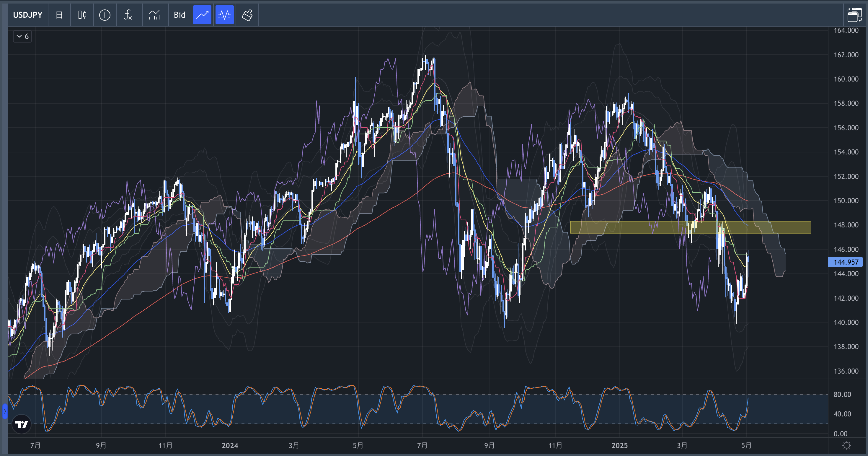Screen dimensions: 868x456
Task: Click the 80.00 oscillator scale label
Action: [x=842, y=394]
